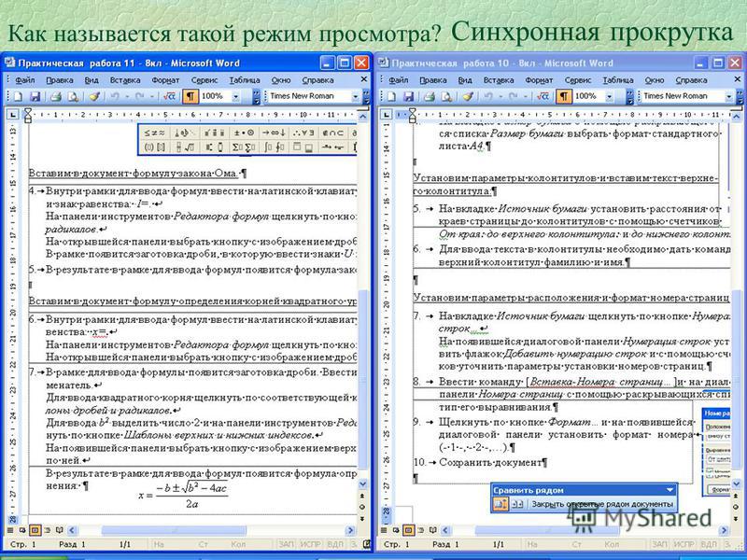Viewport: 747px width, 560px height.
Task: Open Equation Editor icon in left window toolbar
Action: click(169, 97)
